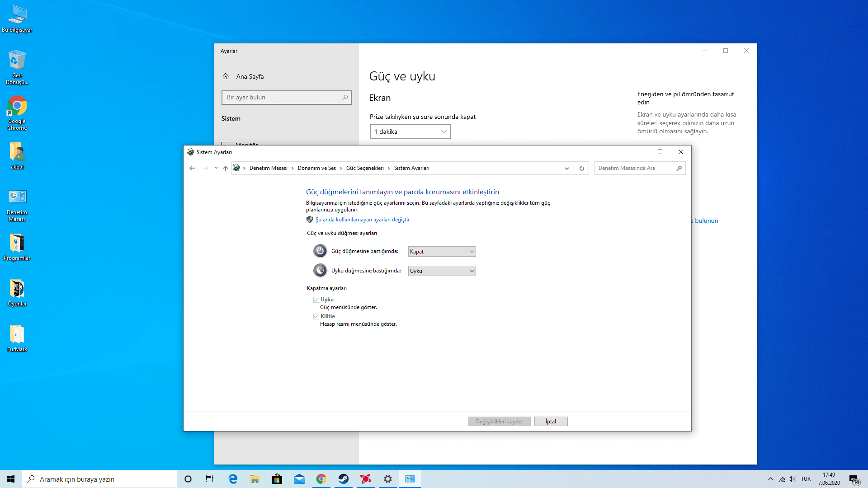Open the Mail app on taskbar
Viewport: 868px width, 488px height.
299,479
